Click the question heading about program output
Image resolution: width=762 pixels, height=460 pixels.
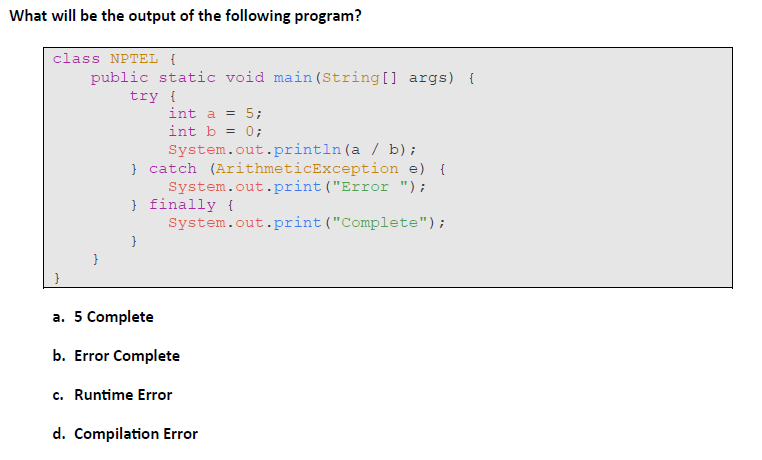(x=186, y=16)
